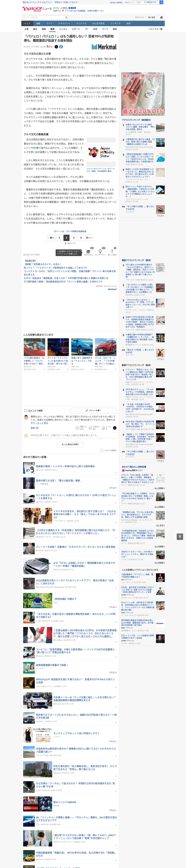Open the 速報 navigation tab
Viewport: 186px width, 868px height.
(x=38, y=24)
